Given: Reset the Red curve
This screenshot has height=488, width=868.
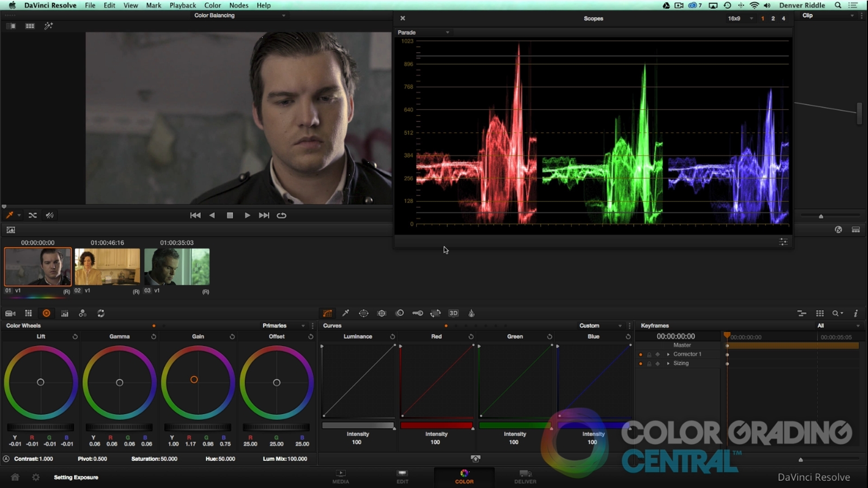Looking at the screenshot, I should pyautogui.click(x=471, y=337).
